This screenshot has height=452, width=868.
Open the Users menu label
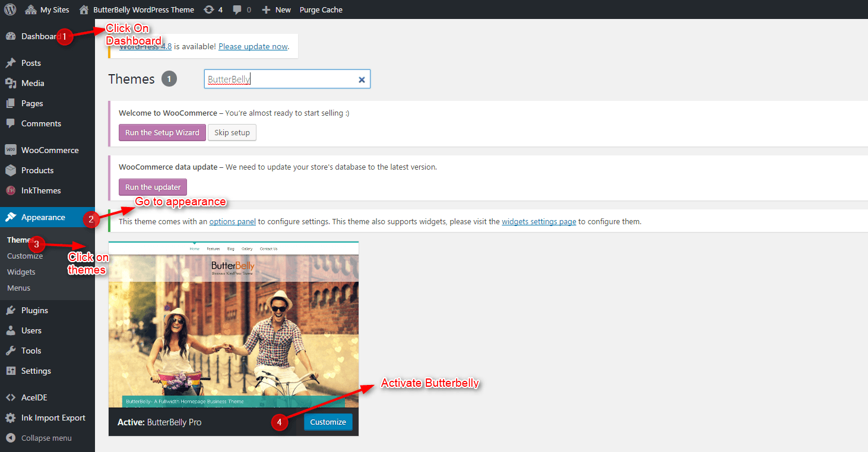pos(31,330)
